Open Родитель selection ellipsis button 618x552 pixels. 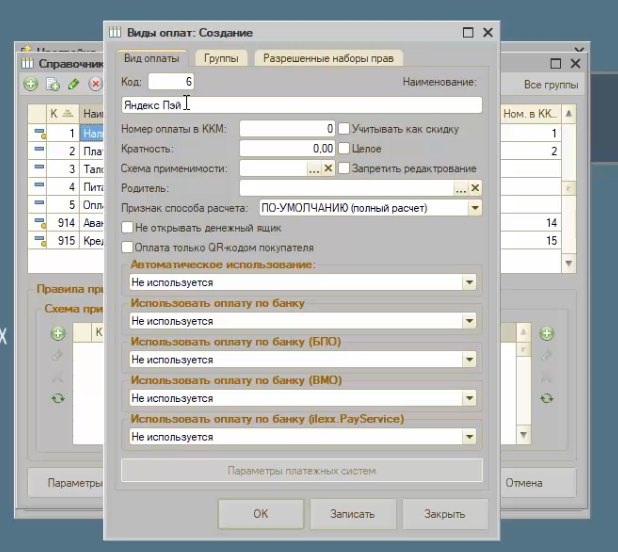coord(461,188)
